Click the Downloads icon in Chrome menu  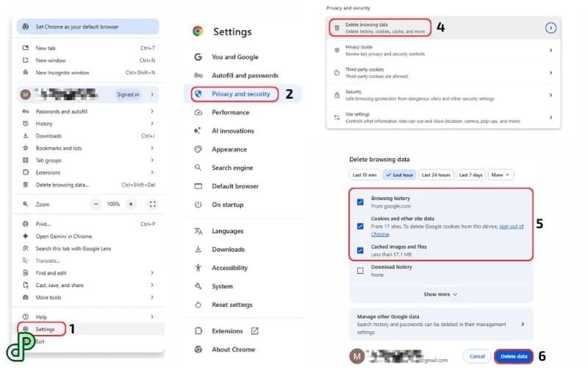point(26,135)
